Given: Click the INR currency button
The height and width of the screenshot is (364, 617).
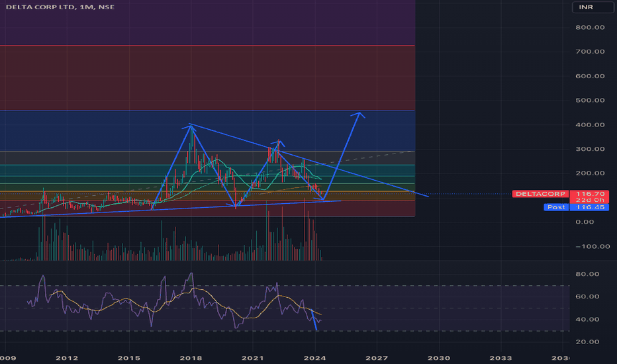Looking at the screenshot, I should coord(593,7).
